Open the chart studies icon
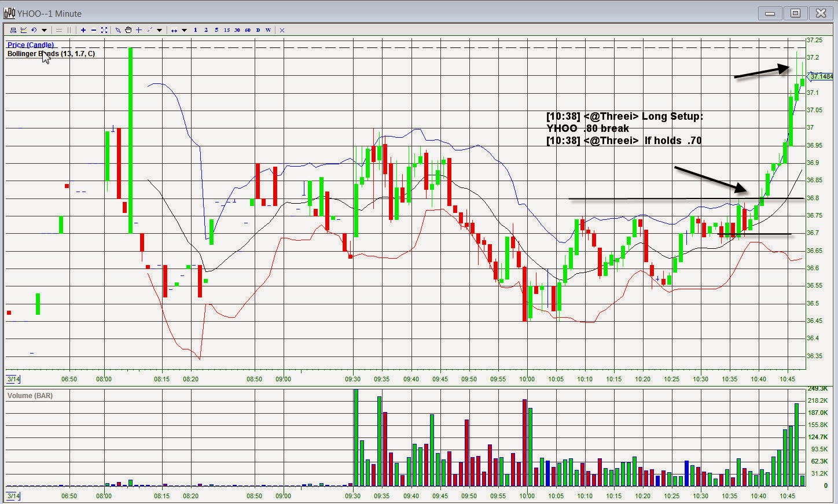The width and height of the screenshot is (838, 504). click(x=24, y=30)
